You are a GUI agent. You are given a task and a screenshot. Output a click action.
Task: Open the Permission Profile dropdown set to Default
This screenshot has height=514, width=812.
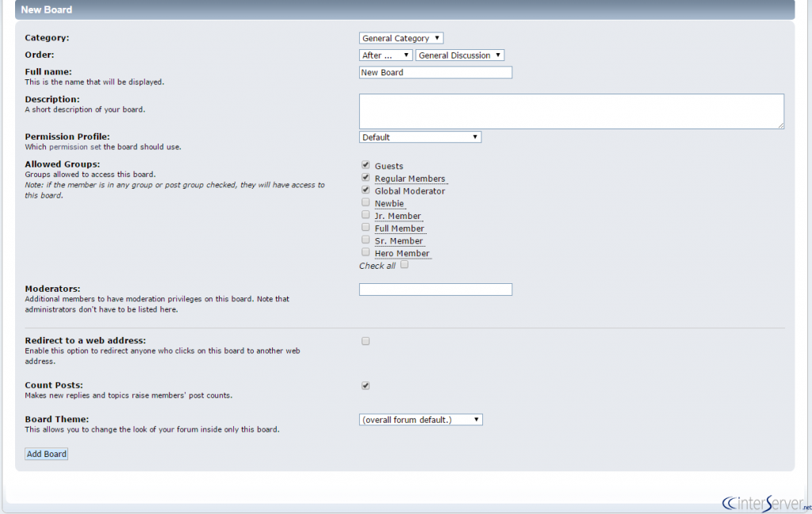click(x=420, y=137)
